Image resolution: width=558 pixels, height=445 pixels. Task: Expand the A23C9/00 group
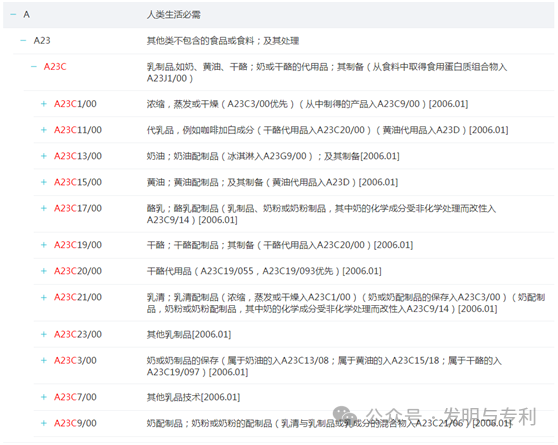(x=44, y=423)
